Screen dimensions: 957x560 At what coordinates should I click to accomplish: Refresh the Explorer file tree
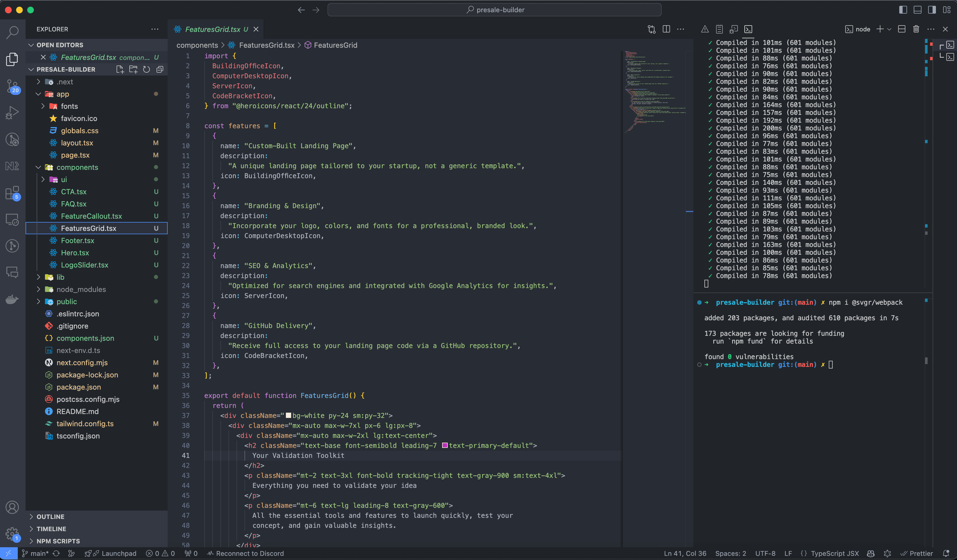tap(147, 69)
